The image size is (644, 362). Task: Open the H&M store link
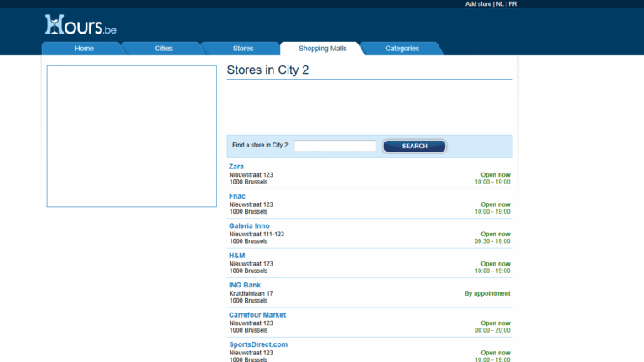tap(236, 256)
